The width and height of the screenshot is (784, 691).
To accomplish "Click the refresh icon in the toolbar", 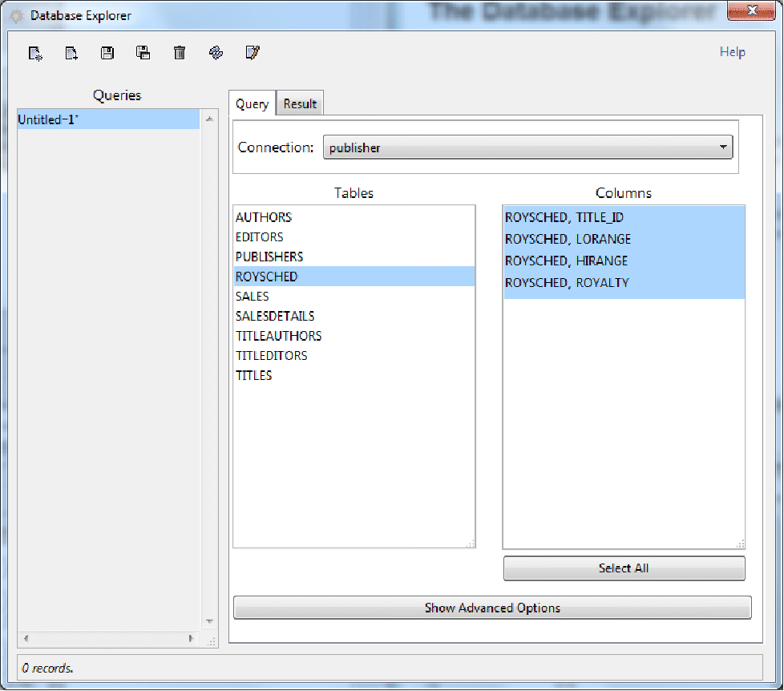I will pos(216,54).
